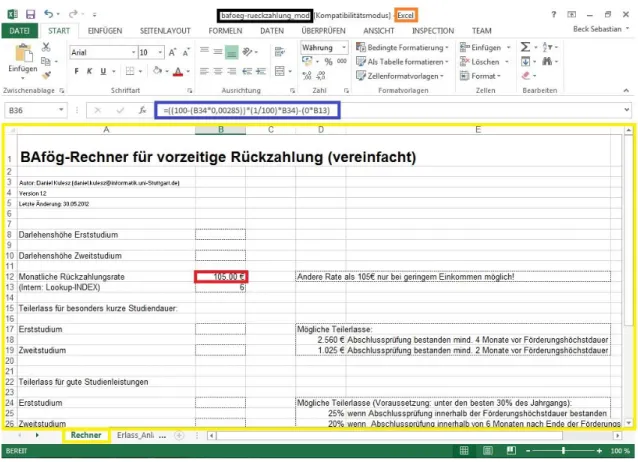This screenshot has width=638, height=462.
Task: Increase font size with the larger A icon
Action: 173,53
